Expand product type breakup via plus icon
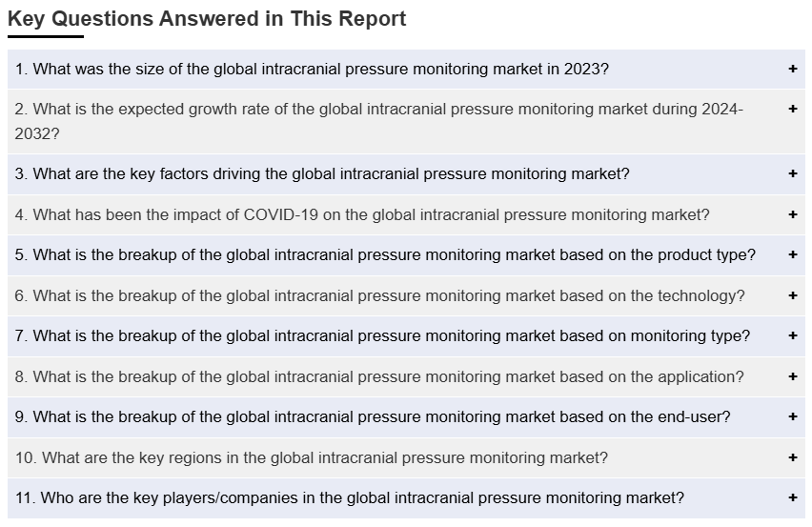This screenshot has height=527, width=812. pos(792,254)
